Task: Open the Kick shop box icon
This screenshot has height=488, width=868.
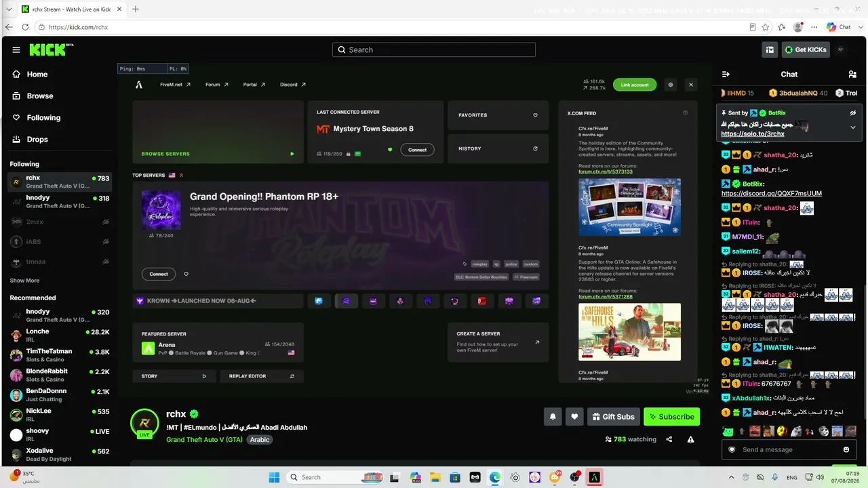Action: point(770,49)
